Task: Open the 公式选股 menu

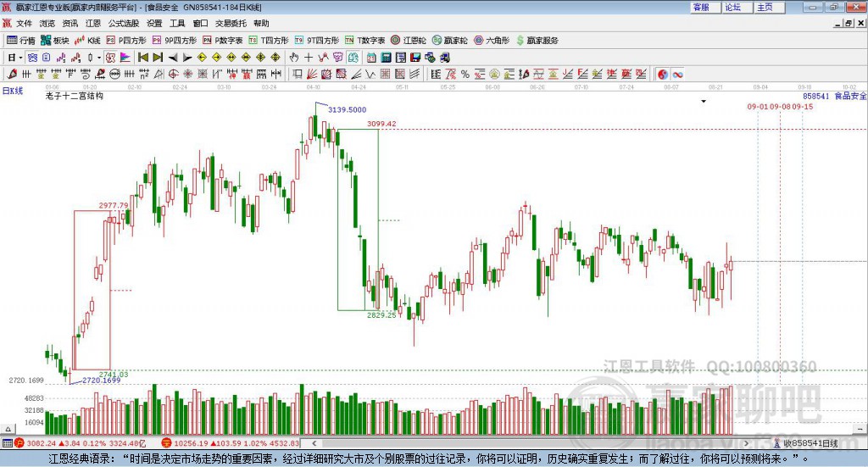Action: click(x=124, y=23)
